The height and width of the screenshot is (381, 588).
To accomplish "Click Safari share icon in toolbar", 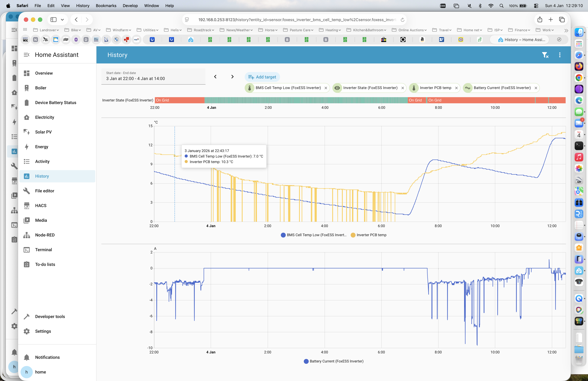I will (x=540, y=20).
